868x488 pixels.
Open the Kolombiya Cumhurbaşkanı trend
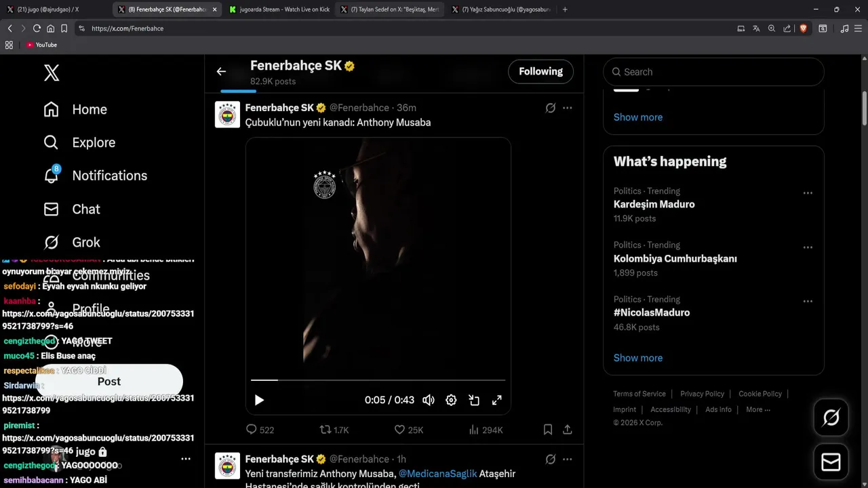pos(675,258)
